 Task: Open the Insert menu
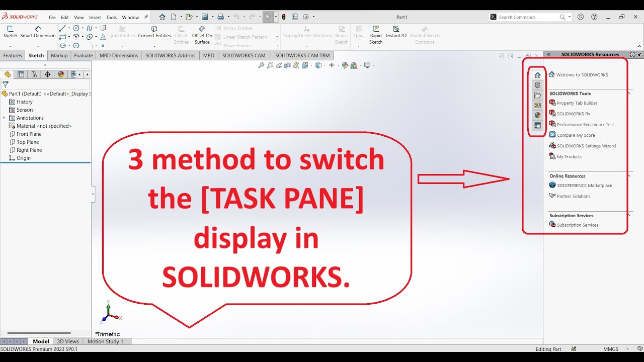click(x=95, y=17)
